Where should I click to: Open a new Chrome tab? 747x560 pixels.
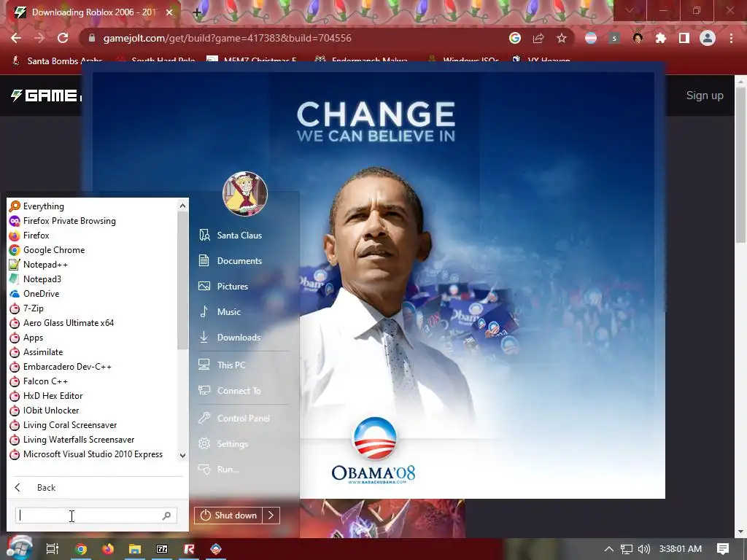tap(197, 12)
